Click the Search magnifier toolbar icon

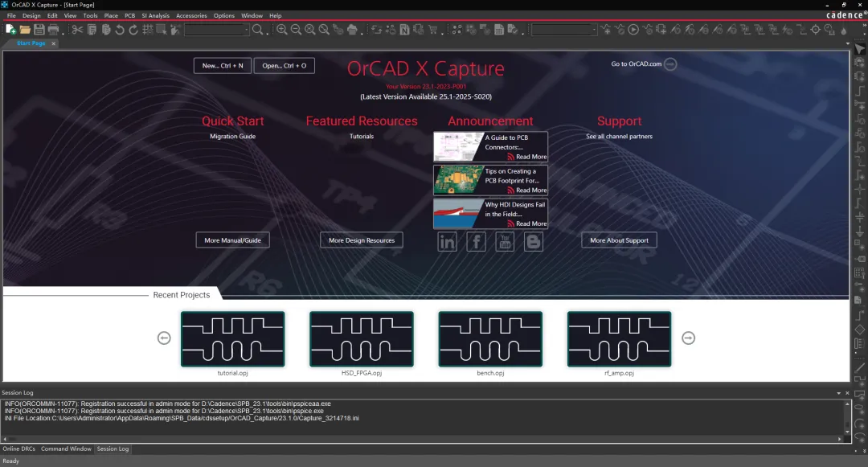click(x=258, y=29)
